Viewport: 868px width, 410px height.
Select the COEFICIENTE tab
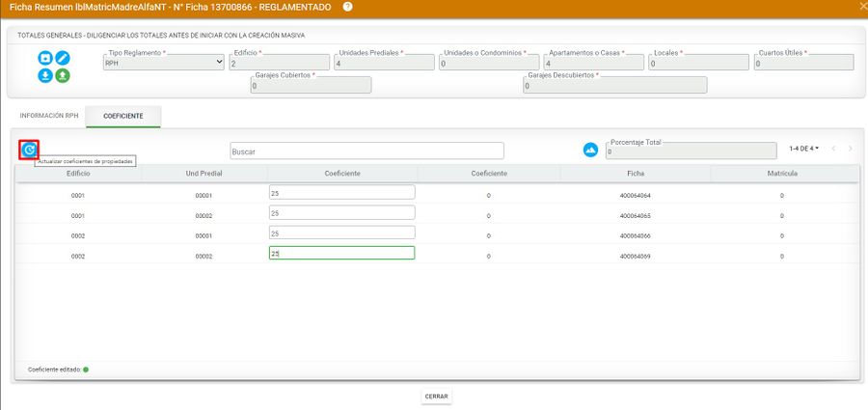point(123,116)
